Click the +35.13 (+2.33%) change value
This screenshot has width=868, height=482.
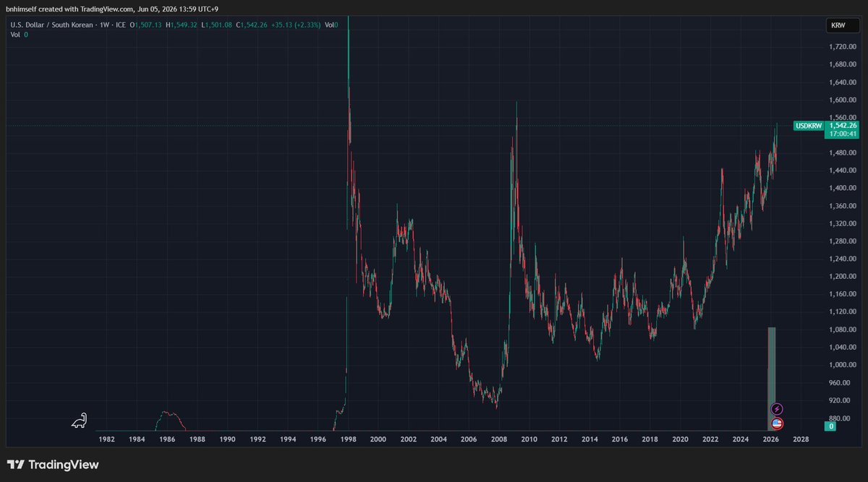coord(296,25)
